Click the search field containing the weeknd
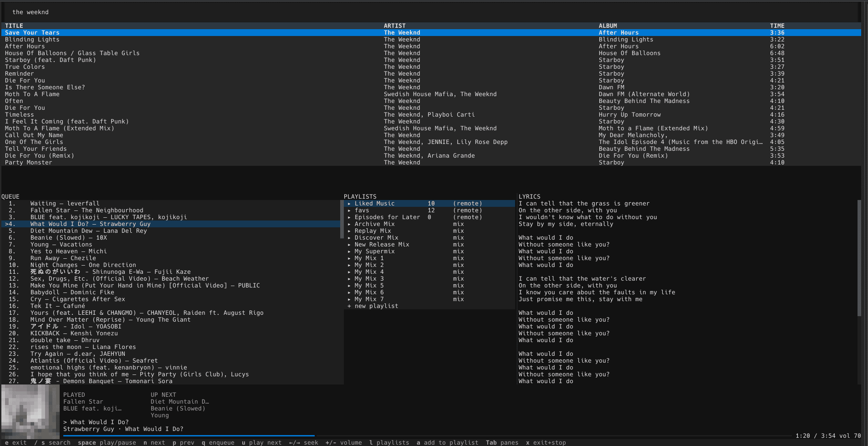The height and width of the screenshot is (446, 868). pos(431,12)
